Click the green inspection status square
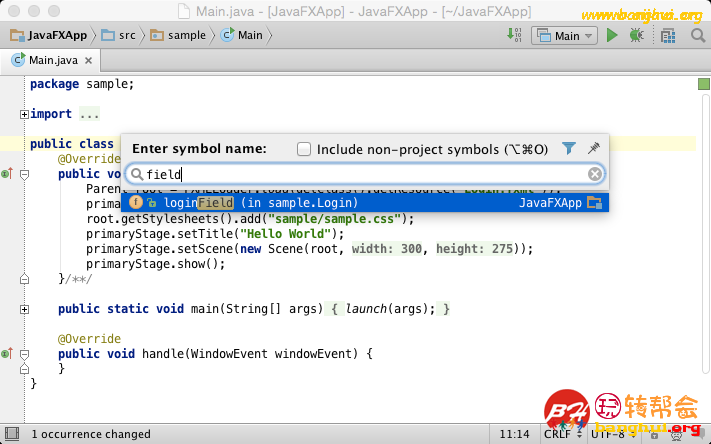This screenshot has height=444, width=711. (x=703, y=84)
